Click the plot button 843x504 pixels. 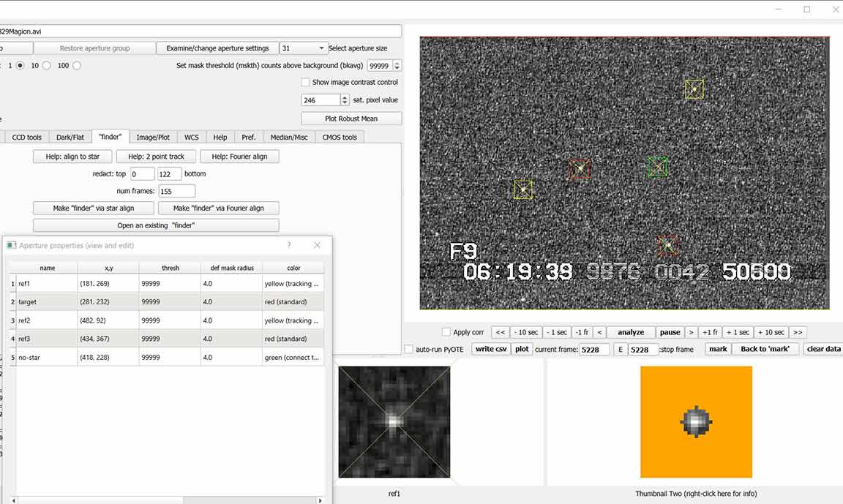tap(522, 349)
